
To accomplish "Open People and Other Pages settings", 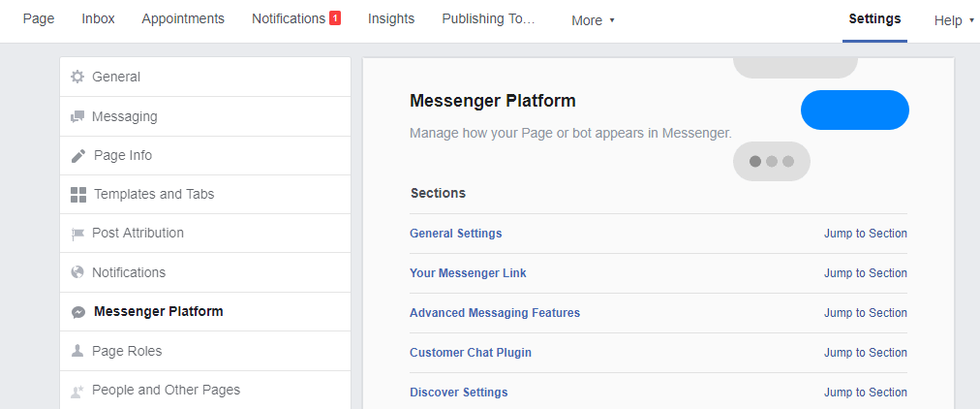I will tap(205, 391).
